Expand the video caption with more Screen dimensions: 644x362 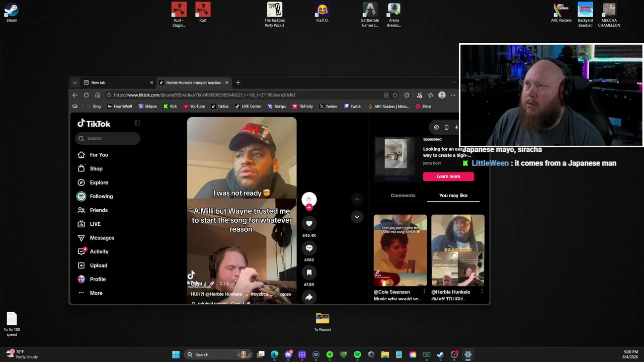[285, 295]
